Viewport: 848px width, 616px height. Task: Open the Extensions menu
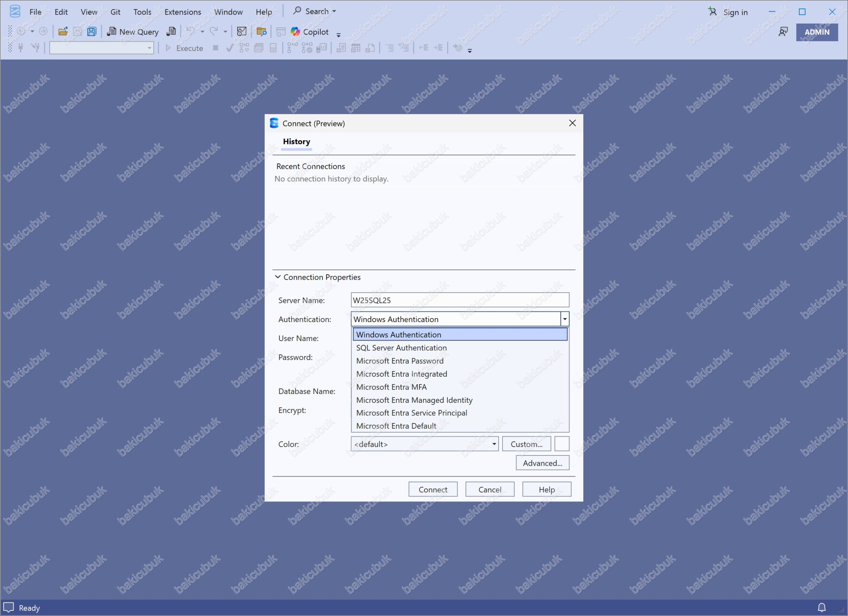point(183,12)
